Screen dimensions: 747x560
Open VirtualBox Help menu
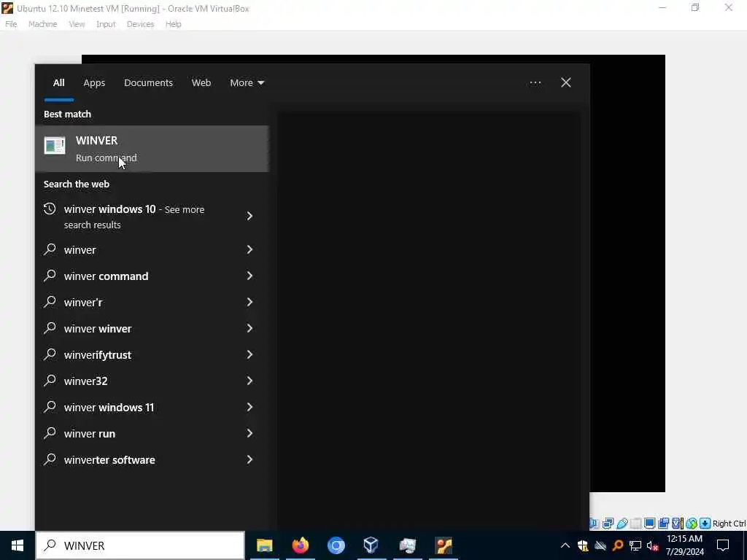pos(174,24)
